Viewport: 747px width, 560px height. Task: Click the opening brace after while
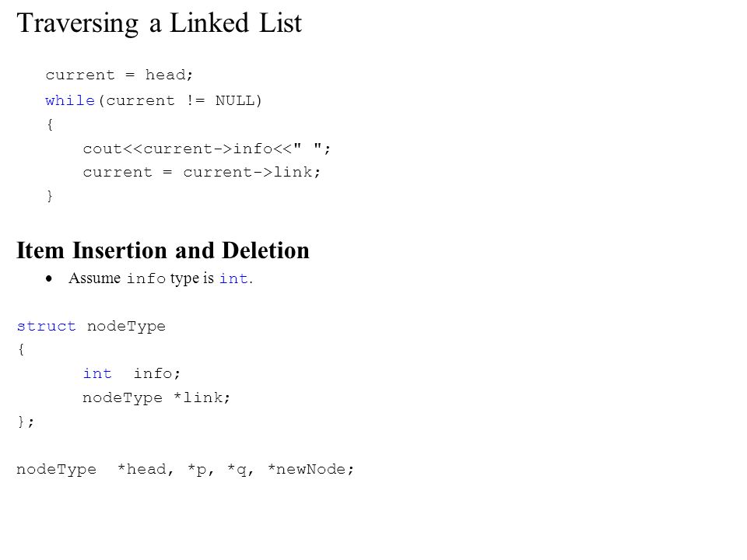point(50,124)
